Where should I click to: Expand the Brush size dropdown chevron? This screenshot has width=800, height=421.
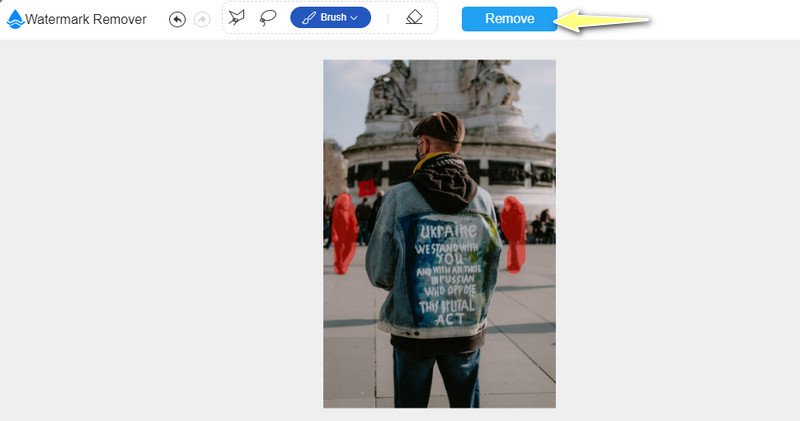(x=354, y=18)
